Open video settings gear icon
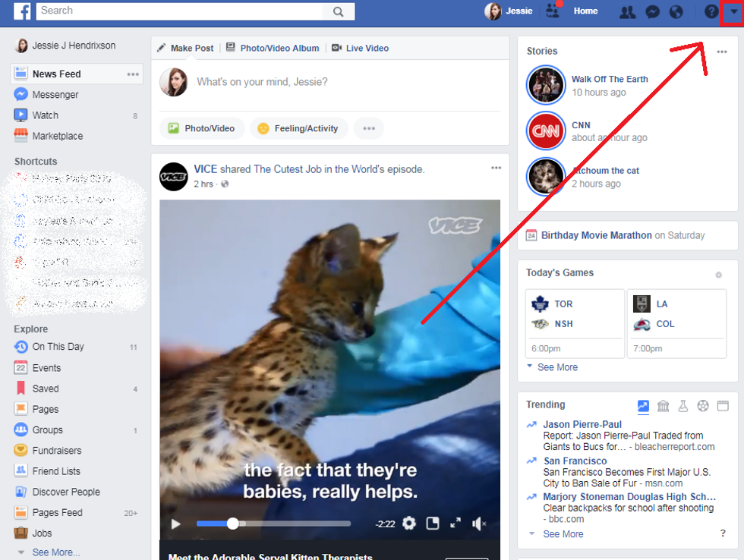Screen dimensions: 744x560 [409, 524]
